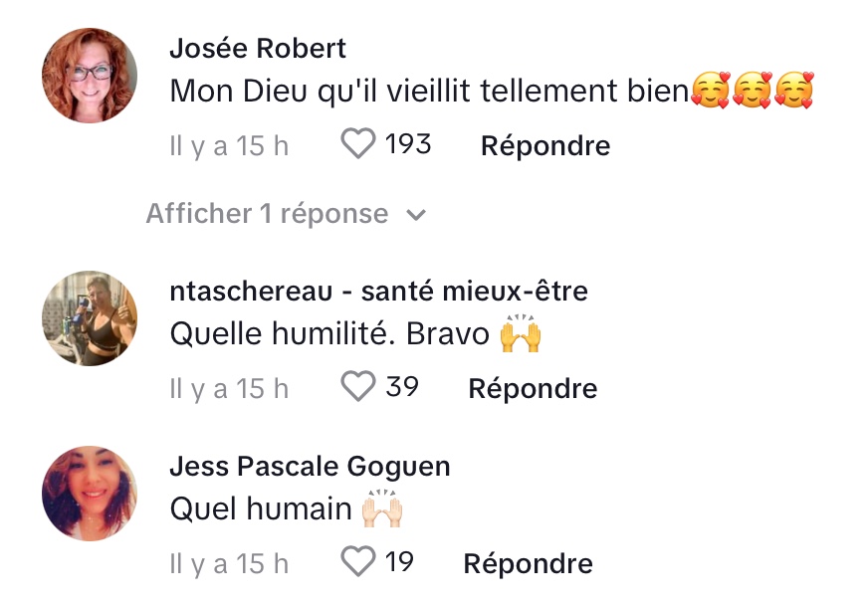Heart Jess Pascale Goguen's comment
868x607 pixels.
click(x=358, y=563)
